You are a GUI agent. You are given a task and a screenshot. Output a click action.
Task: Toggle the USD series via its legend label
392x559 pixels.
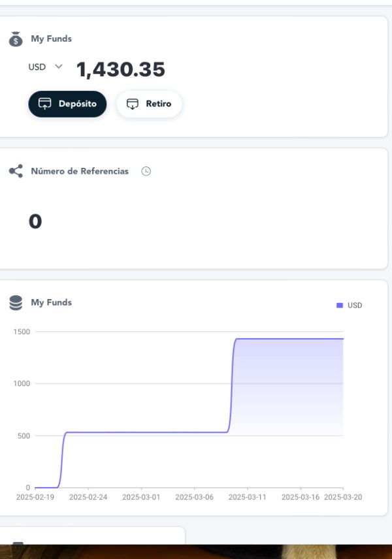point(355,306)
